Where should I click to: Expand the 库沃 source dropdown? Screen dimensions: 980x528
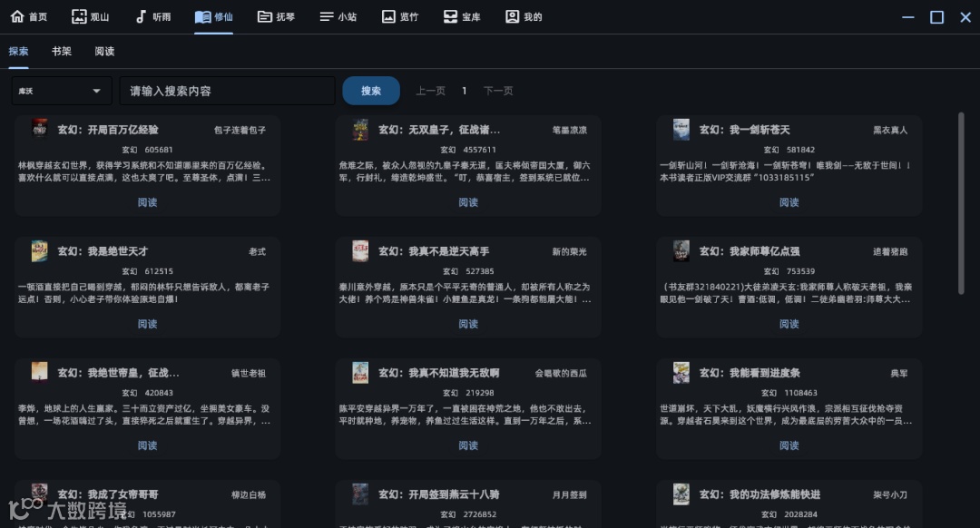tap(62, 91)
